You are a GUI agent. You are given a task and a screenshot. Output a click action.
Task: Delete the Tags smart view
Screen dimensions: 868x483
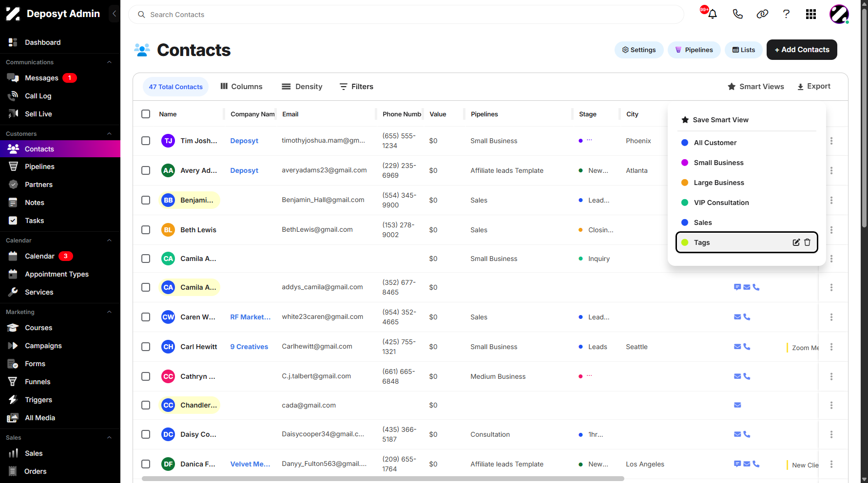click(x=808, y=242)
